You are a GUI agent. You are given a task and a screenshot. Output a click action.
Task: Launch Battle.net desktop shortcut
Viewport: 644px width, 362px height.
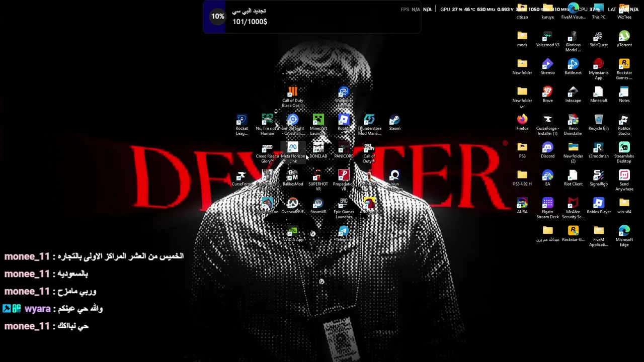pyautogui.click(x=573, y=67)
